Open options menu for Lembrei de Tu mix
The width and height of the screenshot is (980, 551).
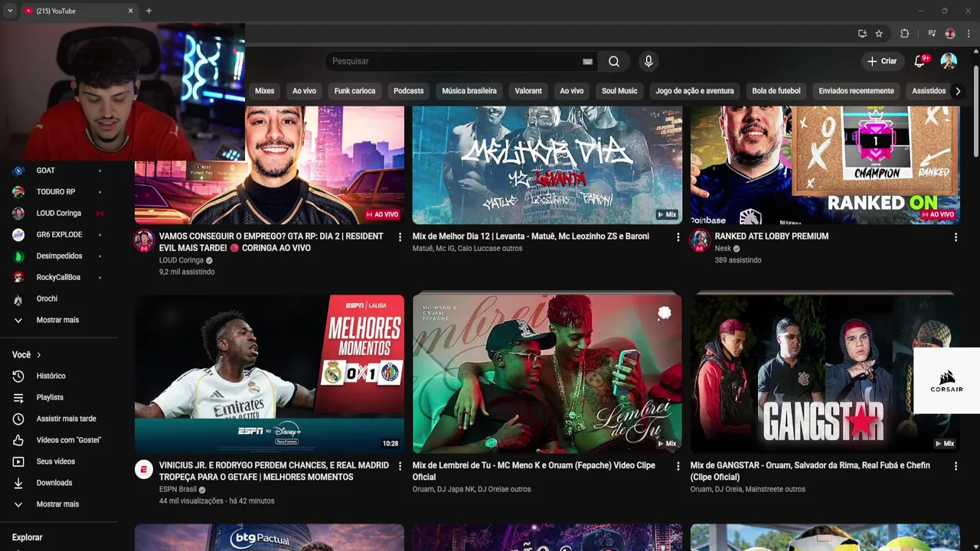click(678, 466)
